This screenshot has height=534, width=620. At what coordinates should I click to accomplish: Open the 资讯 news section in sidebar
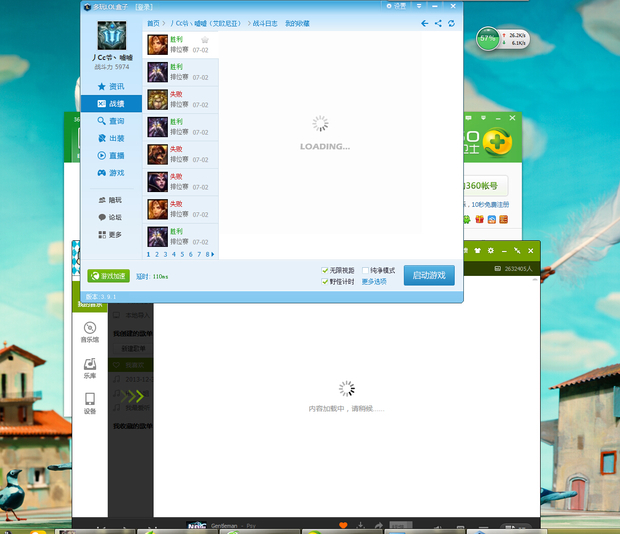(x=111, y=87)
